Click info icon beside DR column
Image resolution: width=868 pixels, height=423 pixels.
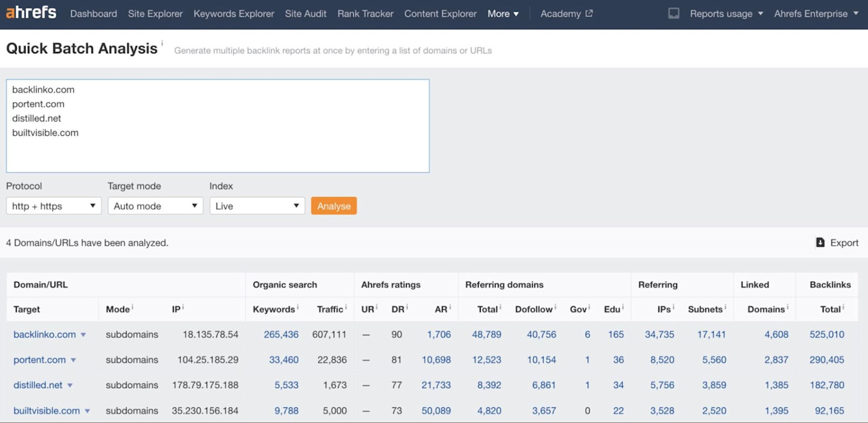[407, 306]
